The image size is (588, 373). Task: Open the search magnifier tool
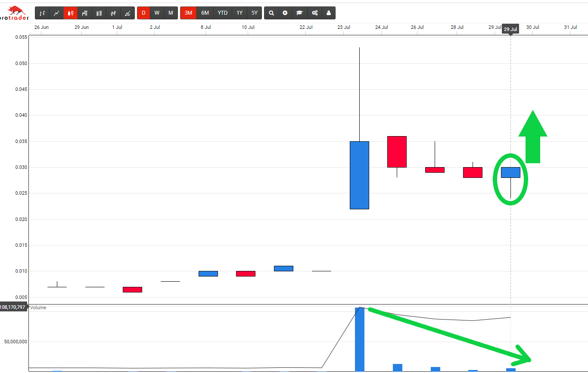[271, 13]
